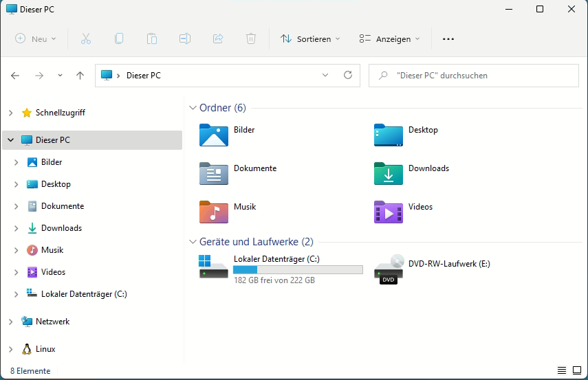
Task: Open address bar history dropdown
Action: click(325, 76)
